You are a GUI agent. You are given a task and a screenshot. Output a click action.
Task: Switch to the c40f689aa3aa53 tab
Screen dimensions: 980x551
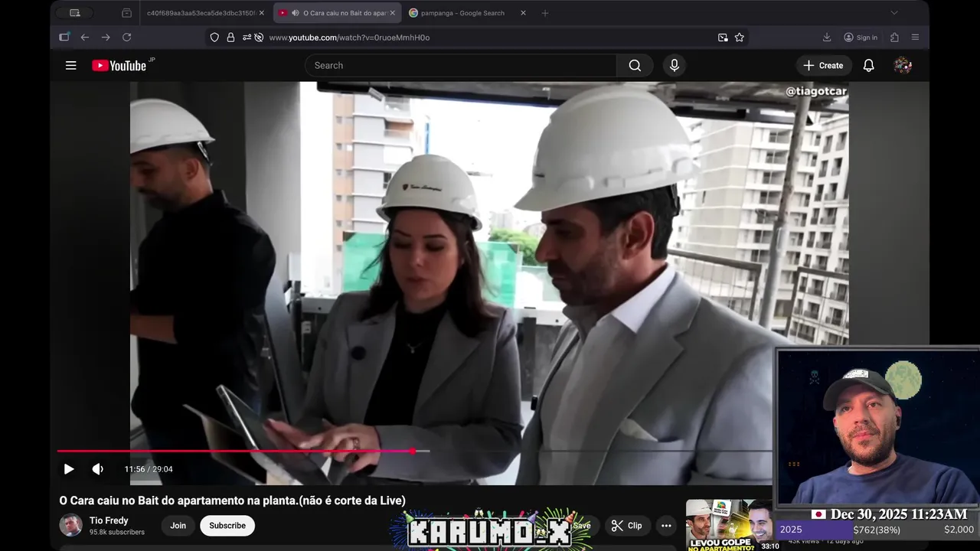click(x=201, y=13)
